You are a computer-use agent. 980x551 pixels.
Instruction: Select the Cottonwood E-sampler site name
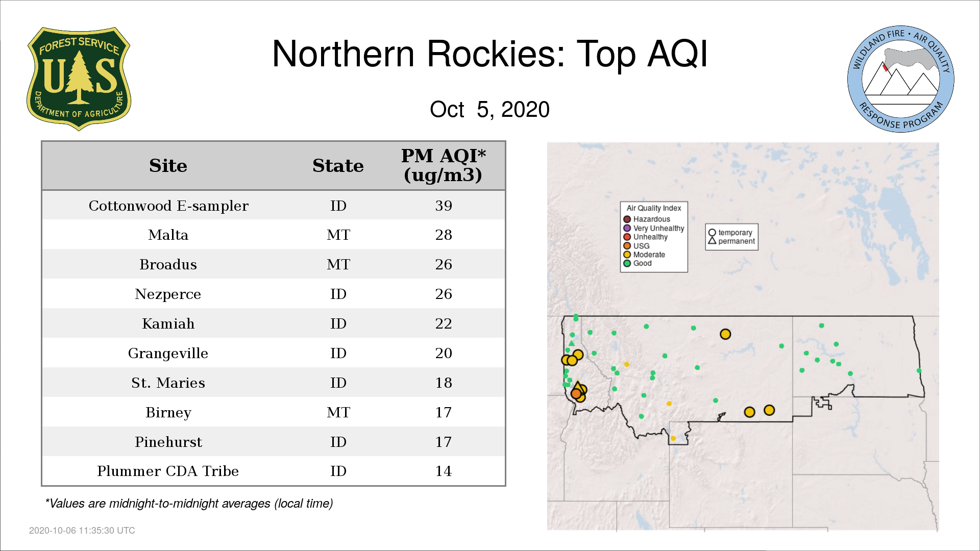pyautogui.click(x=168, y=206)
